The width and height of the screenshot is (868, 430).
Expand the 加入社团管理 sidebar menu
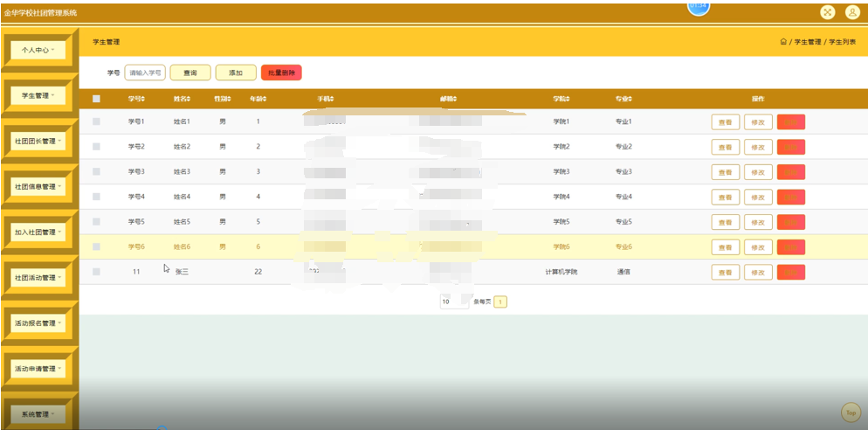tap(38, 232)
